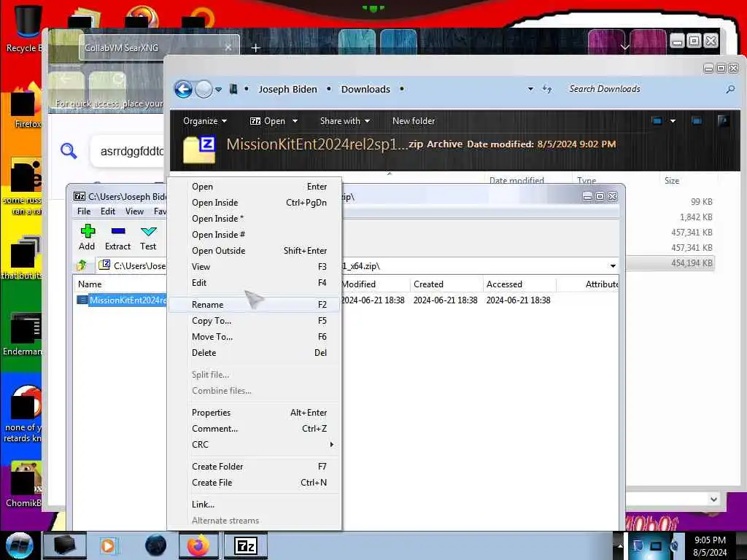Select the MissionKitEnt2024 file in 7-Zip list

(x=128, y=300)
